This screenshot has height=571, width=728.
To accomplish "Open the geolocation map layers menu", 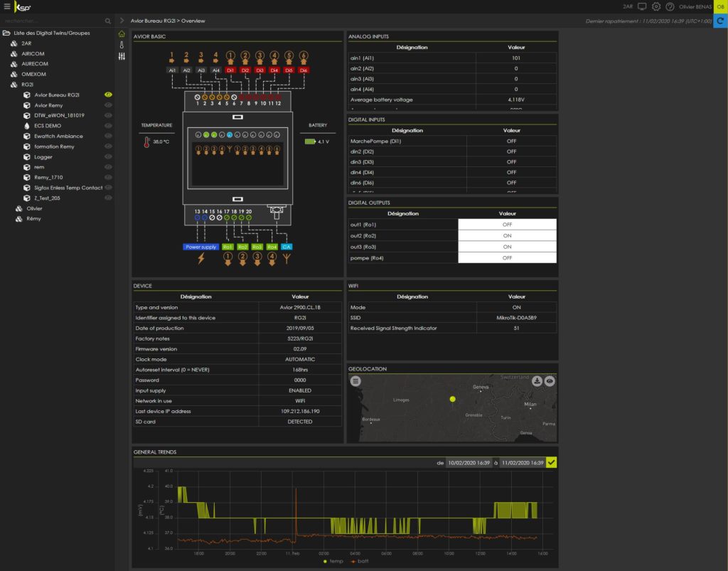I will pyautogui.click(x=355, y=381).
